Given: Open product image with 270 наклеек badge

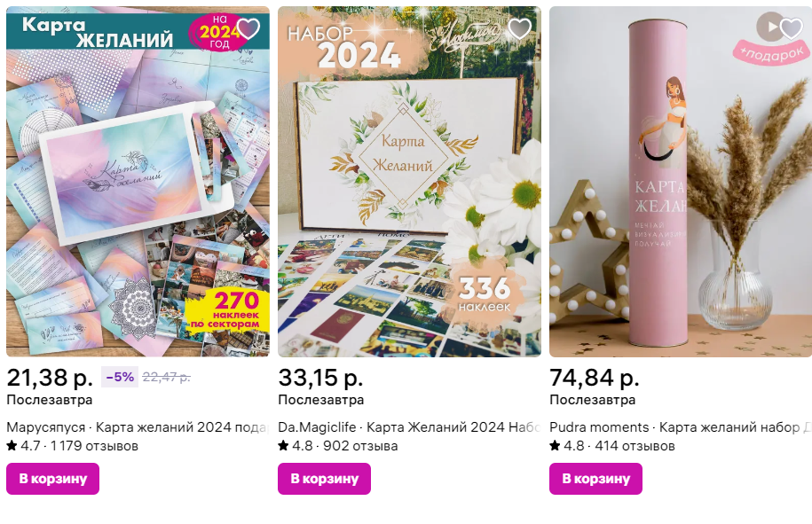Looking at the screenshot, I should (138, 182).
